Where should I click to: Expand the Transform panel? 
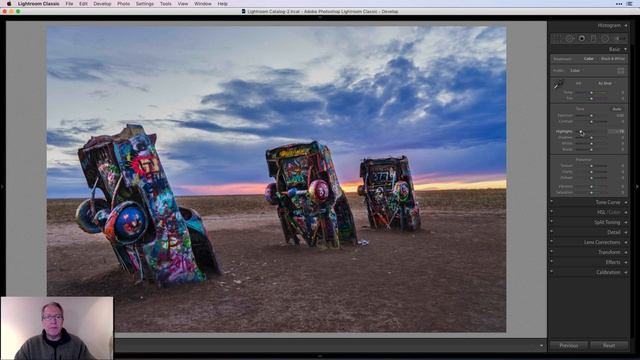point(626,252)
